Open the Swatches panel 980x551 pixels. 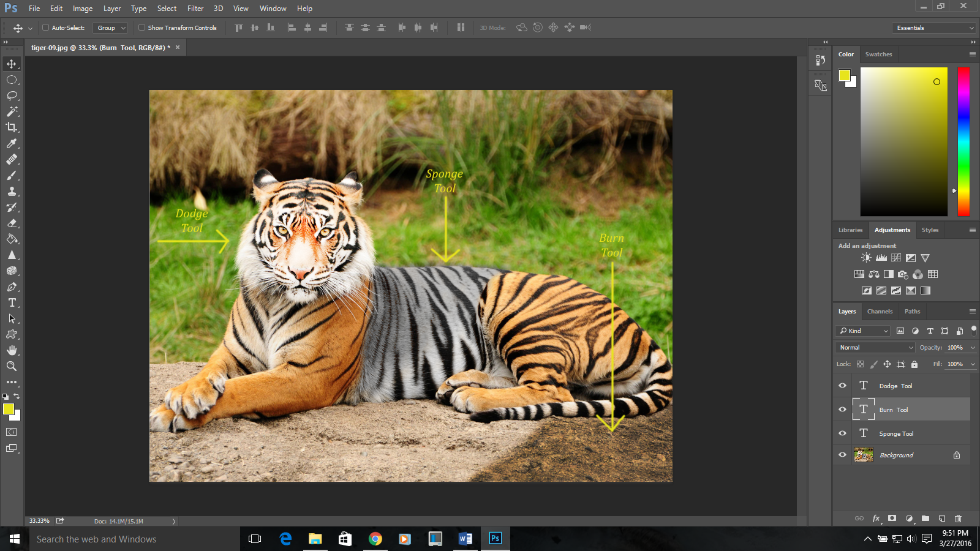878,54
